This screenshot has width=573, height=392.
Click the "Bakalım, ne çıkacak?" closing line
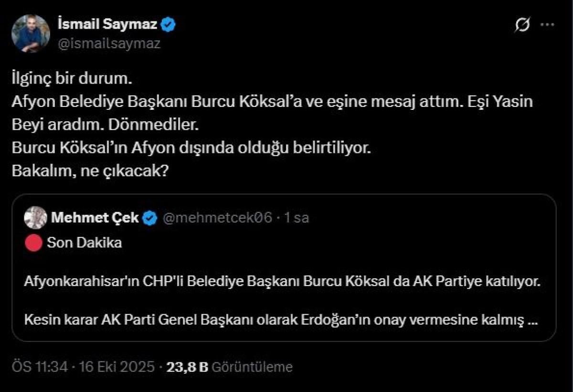point(89,170)
